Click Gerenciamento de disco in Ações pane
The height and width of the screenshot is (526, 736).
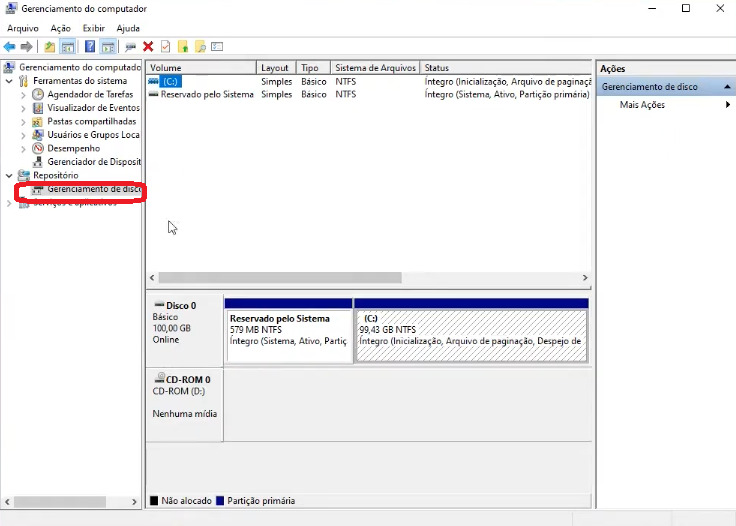coord(650,87)
